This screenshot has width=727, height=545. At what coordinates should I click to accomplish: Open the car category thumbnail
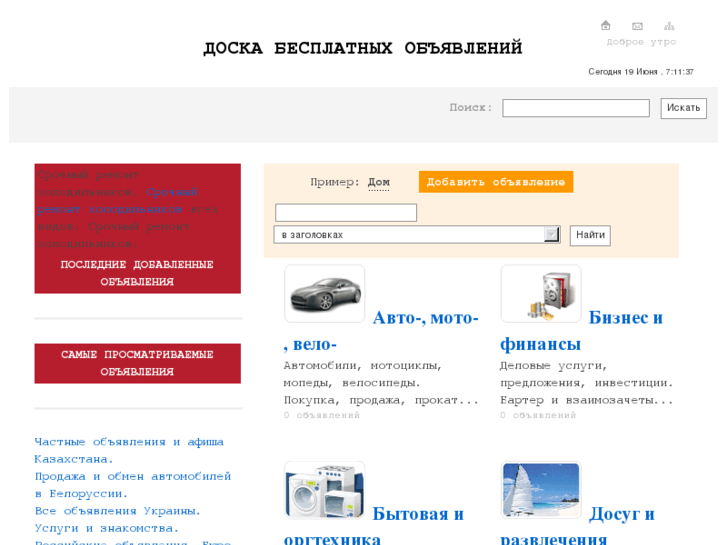pyautogui.click(x=325, y=294)
